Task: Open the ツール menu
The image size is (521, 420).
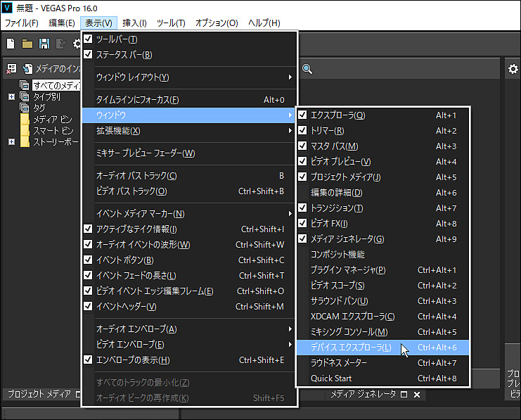Action: point(171,23)
